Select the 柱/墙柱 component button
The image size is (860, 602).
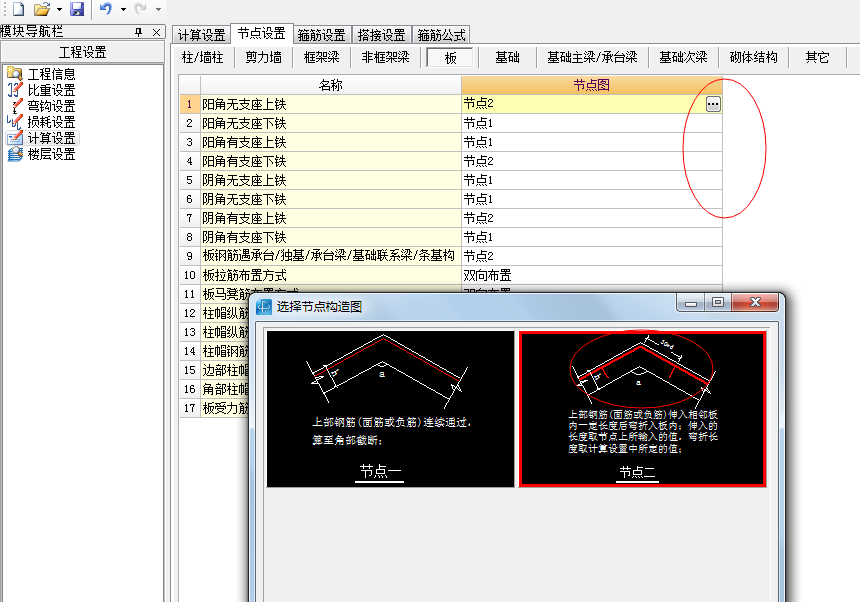[x=202, y=57]
